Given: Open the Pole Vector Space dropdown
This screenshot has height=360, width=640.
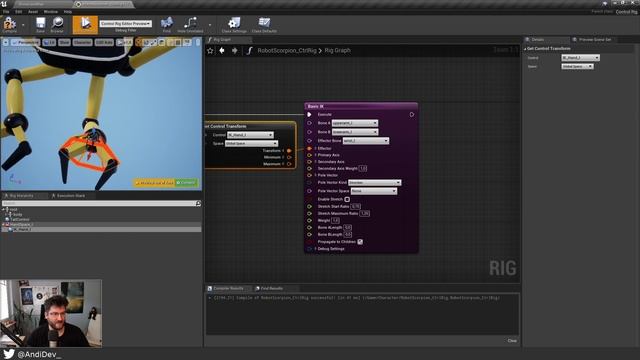Looking at the screenshot, I should tap(374, 191).
